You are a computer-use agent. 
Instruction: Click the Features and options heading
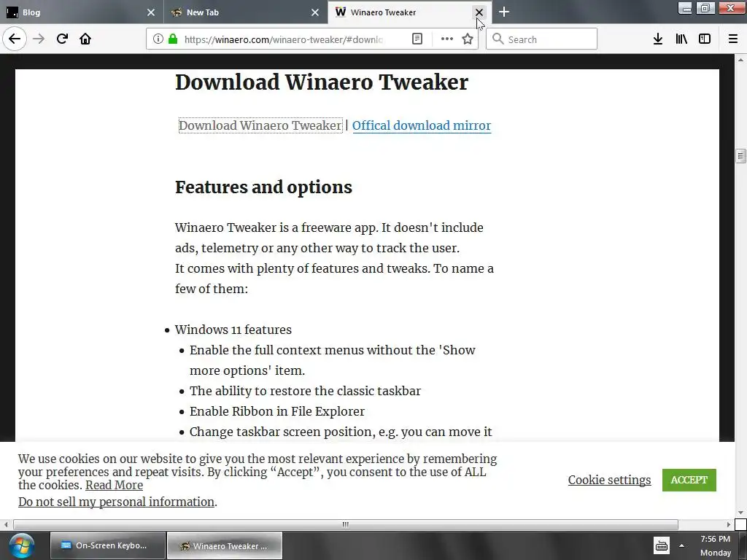(x=263, y=187)
